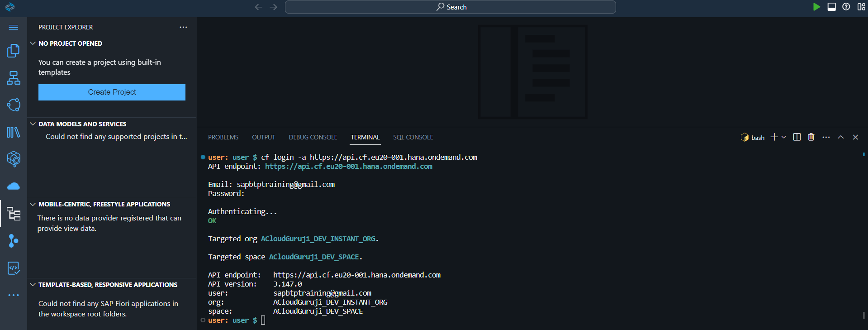The height and width of the screenshot is (330, 868).
Task: Open the new terminal profile dropdown arrow
Action: pyautogui.click(x=784, y=137)
